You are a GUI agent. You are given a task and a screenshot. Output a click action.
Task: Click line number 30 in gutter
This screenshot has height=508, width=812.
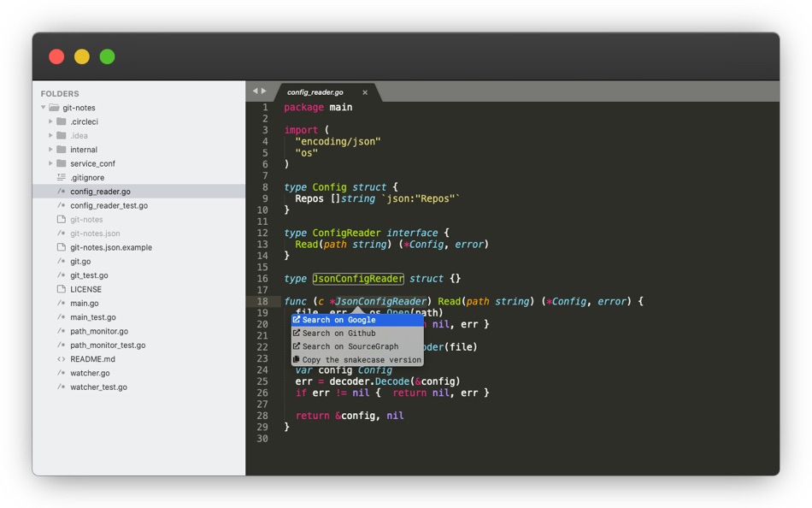point(262,439)
